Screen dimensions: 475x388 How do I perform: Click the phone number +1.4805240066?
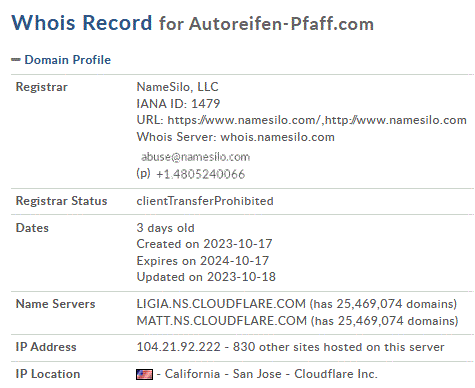point(201,174)
